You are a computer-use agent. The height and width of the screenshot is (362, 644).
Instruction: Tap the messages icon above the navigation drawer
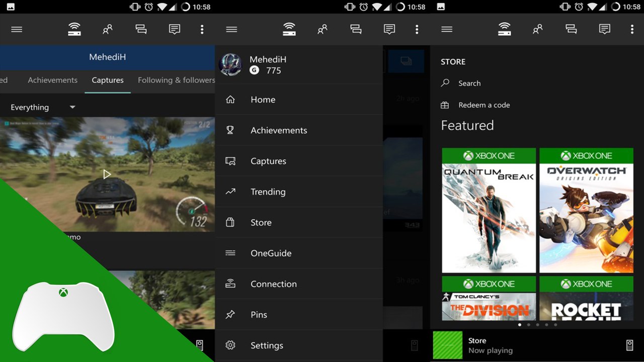coord(389,29)
